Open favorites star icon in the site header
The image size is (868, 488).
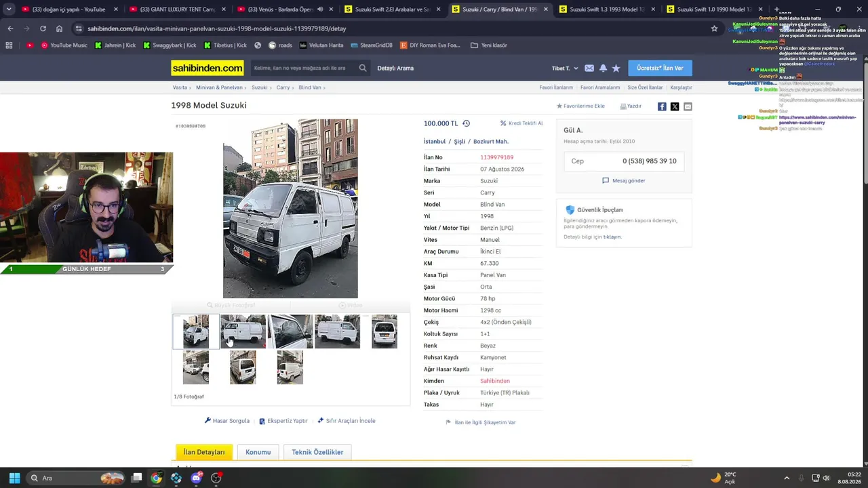pyautogui.click(x=616, y=68)
